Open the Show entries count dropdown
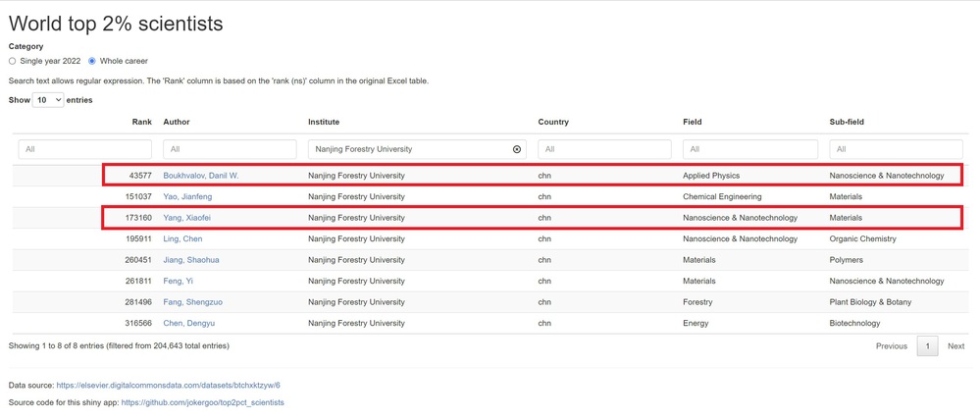 pos(48,100)
